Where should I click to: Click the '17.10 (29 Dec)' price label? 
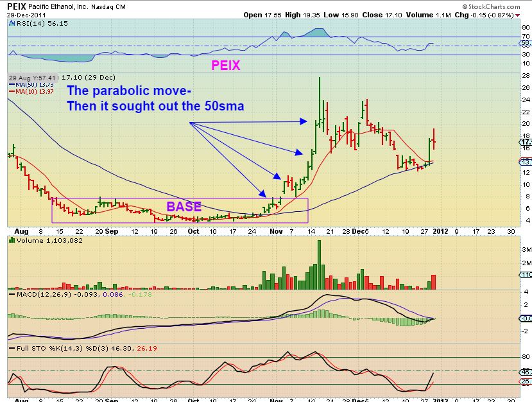tap(88, 78)
